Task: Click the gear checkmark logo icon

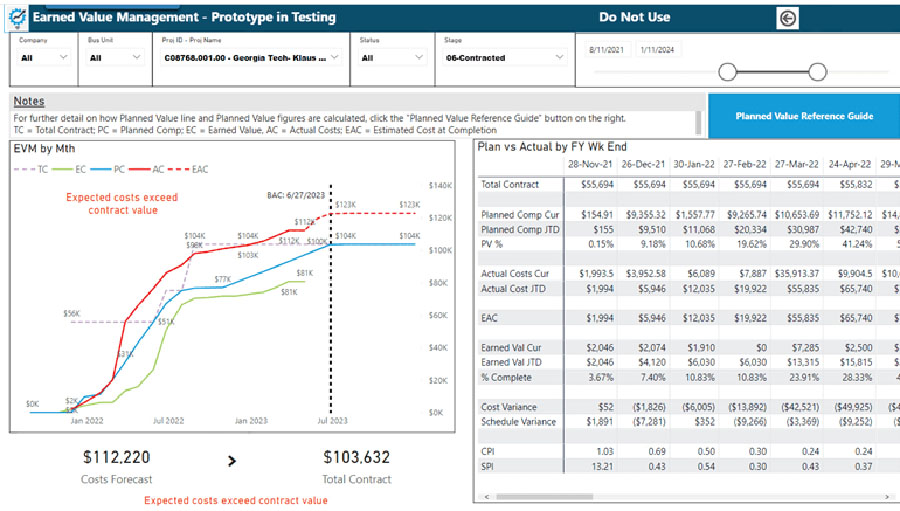Action: [x=17, y=17]
